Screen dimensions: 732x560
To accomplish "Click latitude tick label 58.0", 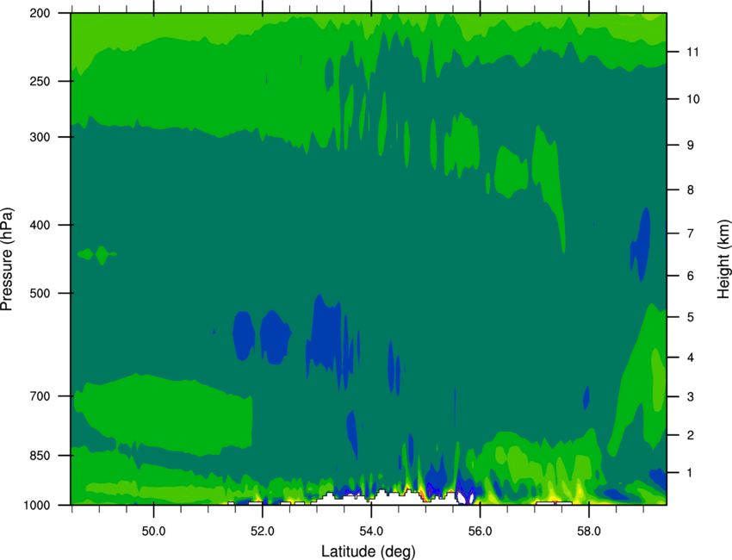I will (589, 532).
